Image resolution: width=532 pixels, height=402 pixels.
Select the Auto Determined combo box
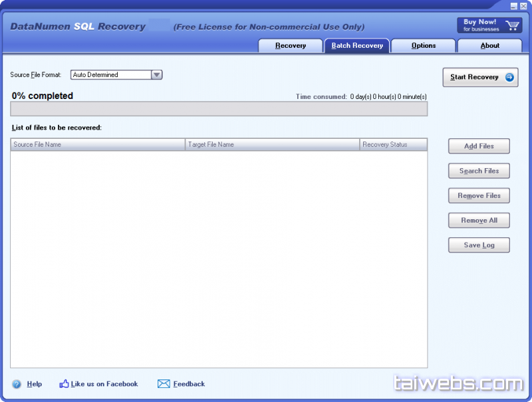point(110,75)
